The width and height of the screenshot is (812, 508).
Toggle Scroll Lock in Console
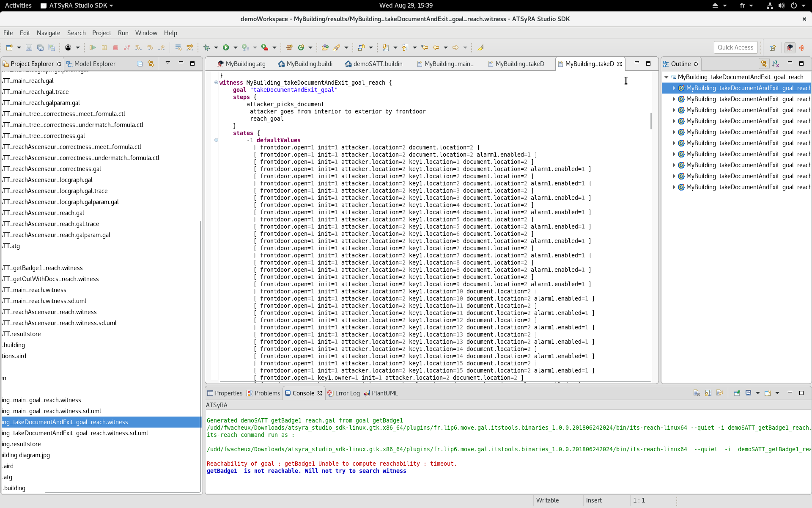click(708, 393)
